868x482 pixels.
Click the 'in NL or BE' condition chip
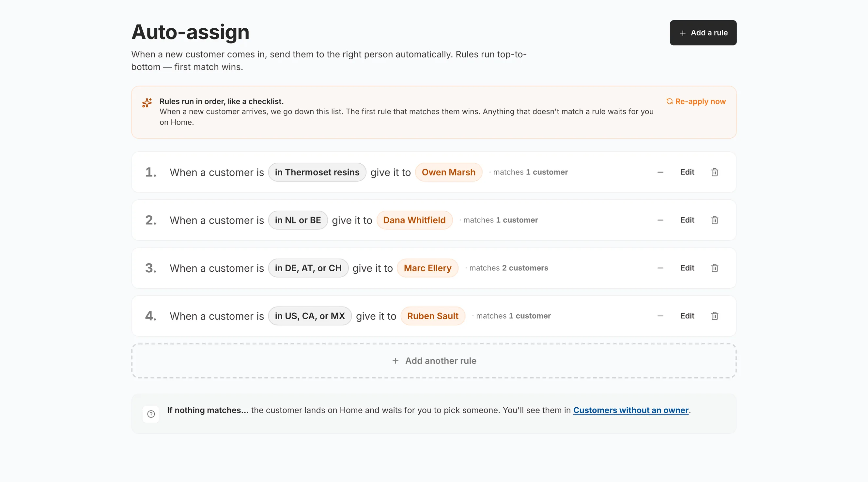coord(298,220)
